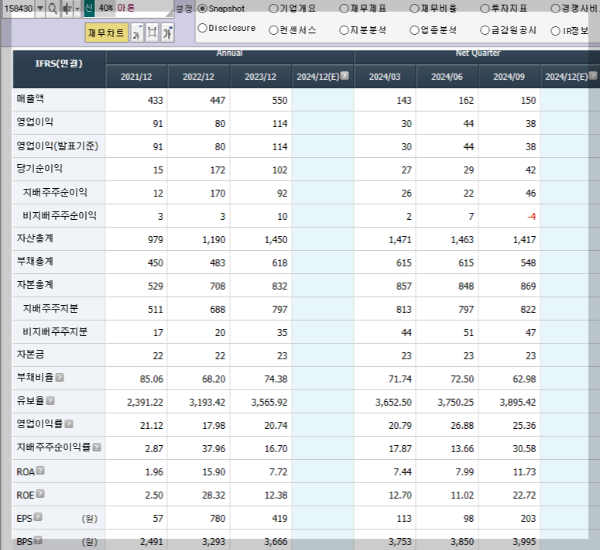Image resolution: width=600 pixels, height=550 pixels.
Task: Click the 2024/03 column header
Action: pyautogui.click(x=385, y=77)
